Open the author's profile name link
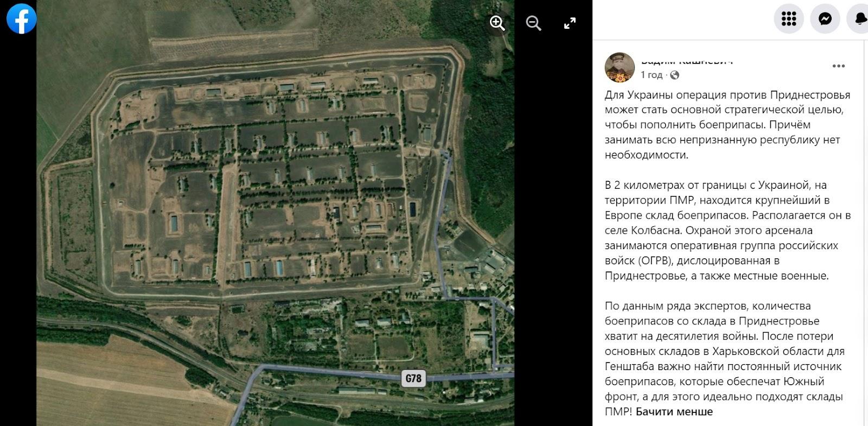868x426 pixels. point(686,61)
